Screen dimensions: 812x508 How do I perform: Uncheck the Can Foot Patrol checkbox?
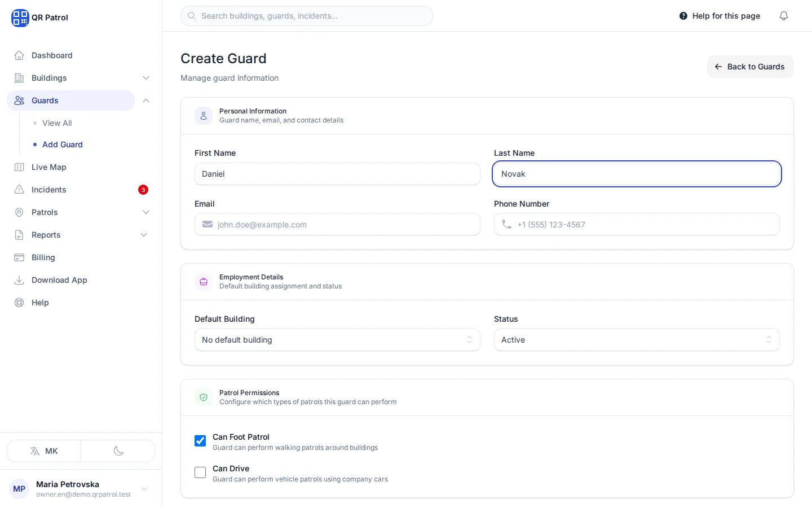coord(200,441)
